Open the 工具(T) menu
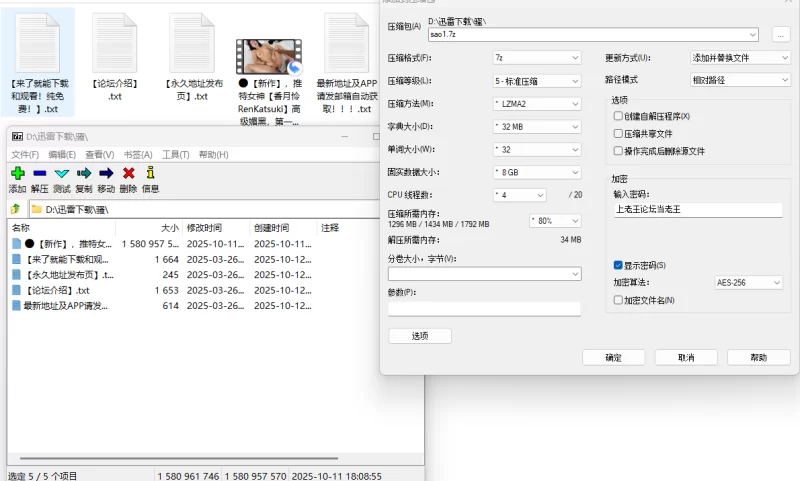This screenshot has width=800, height=481. click(176, 155)
